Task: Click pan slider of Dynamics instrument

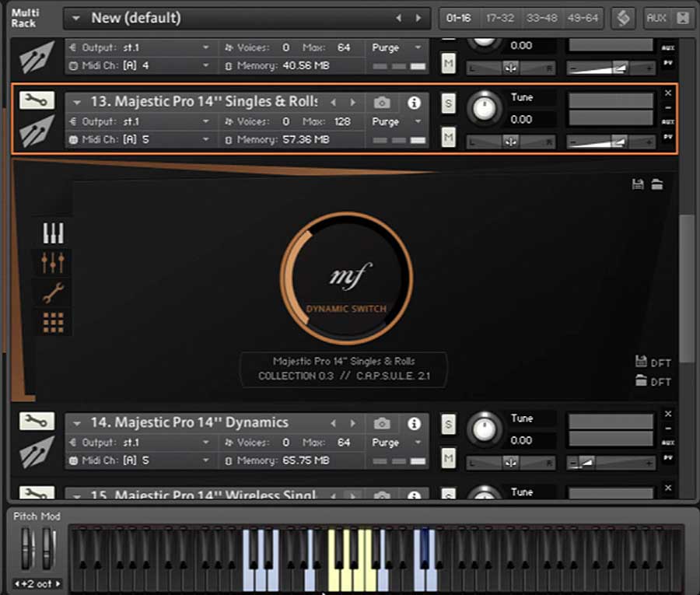Action: (x=511, y=464)
